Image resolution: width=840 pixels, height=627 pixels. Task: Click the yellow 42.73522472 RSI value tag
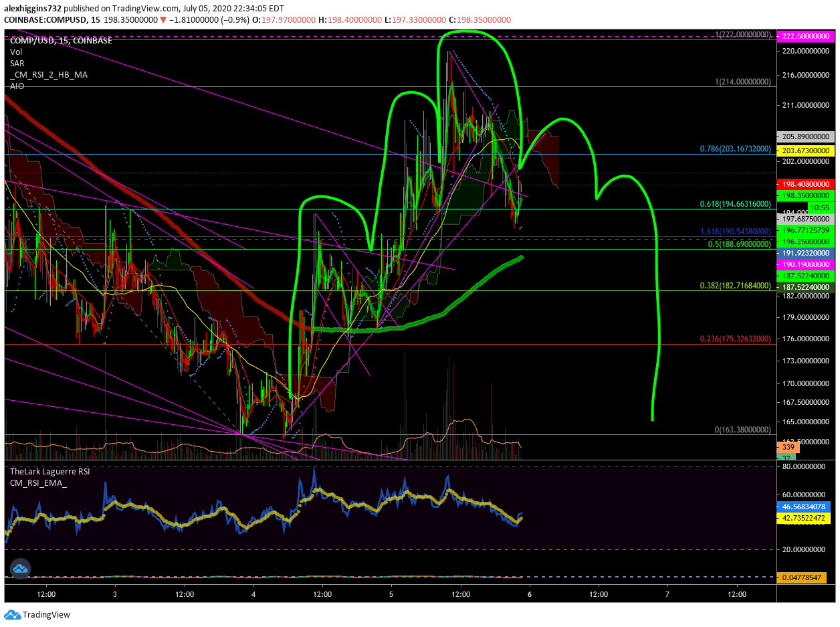805,518
